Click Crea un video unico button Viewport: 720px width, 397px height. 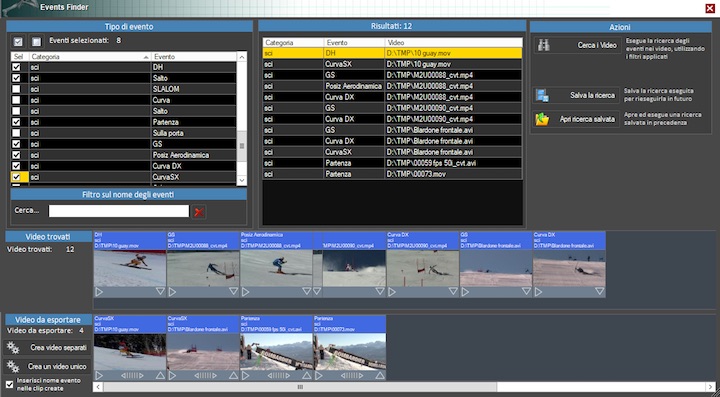click(x=48, y=366)
